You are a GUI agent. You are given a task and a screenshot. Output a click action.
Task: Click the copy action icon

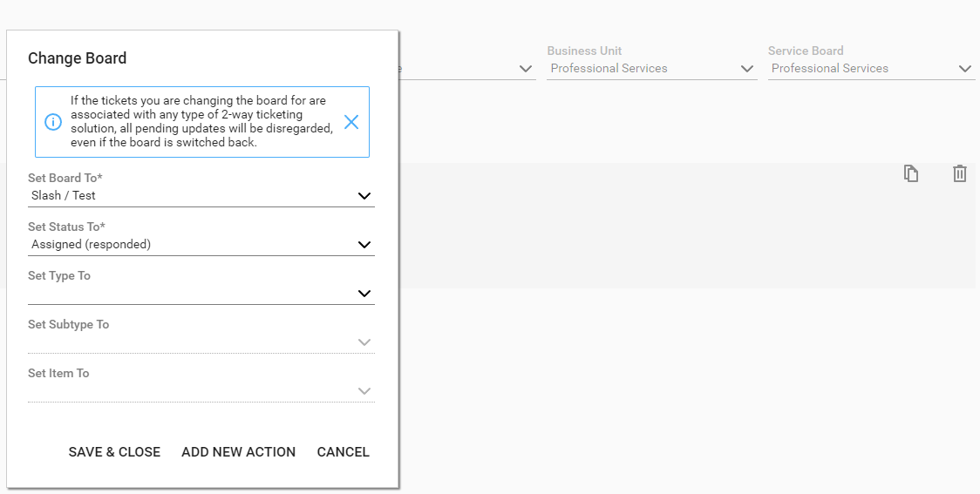click(911, 173)
